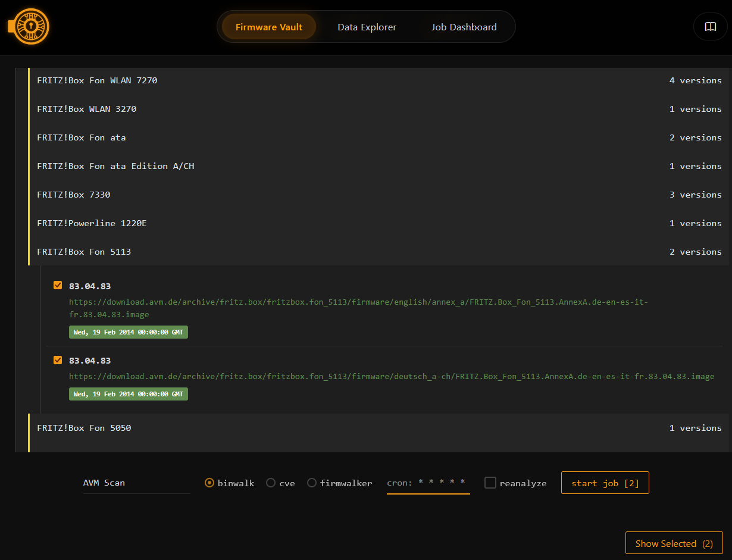This screenshot has height=560, width=732.
Task: Click the Show Selected (2) button
Action: (x=674, y=543)
